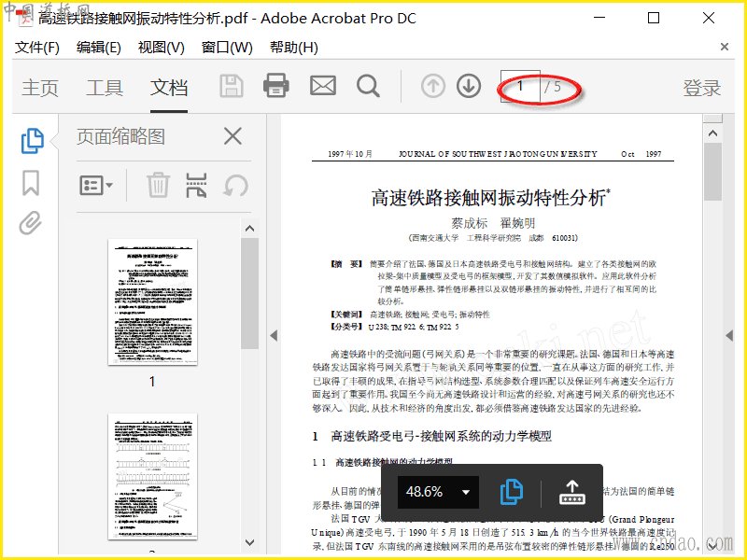The height and width of the screenshot is (560, 747).
Task: Select page 1 thumbnail
Action: tap(152, 301)
